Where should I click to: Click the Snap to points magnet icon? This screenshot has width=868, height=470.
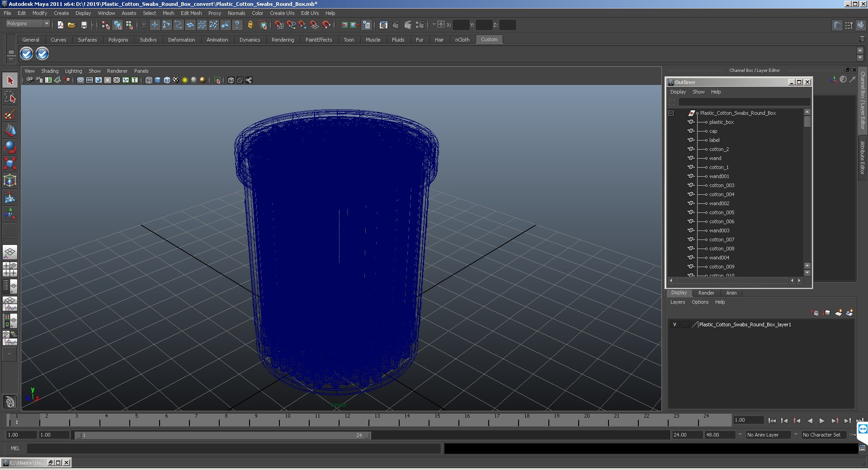302,25
